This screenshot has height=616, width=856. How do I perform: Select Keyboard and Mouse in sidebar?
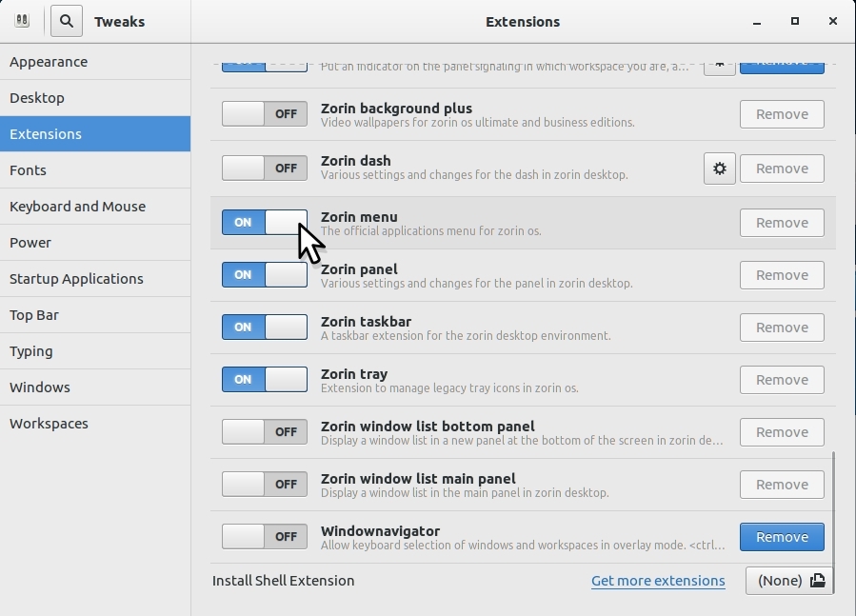77,207
